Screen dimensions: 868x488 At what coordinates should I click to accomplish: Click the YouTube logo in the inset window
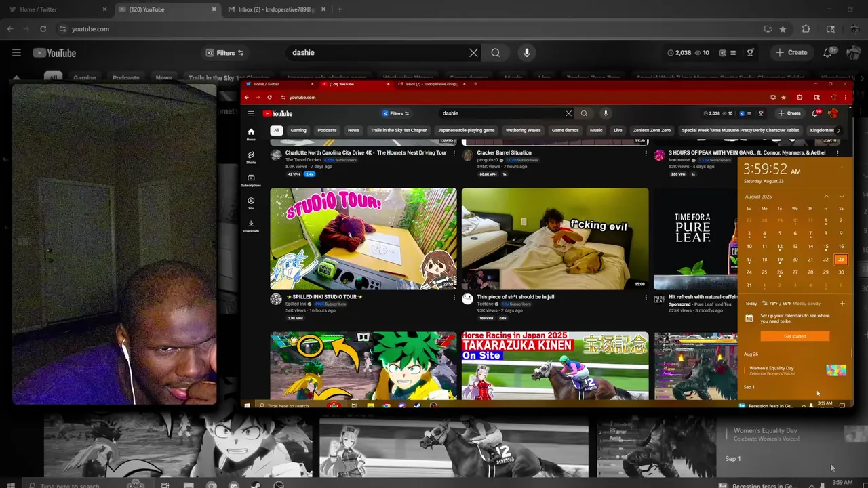278,113
